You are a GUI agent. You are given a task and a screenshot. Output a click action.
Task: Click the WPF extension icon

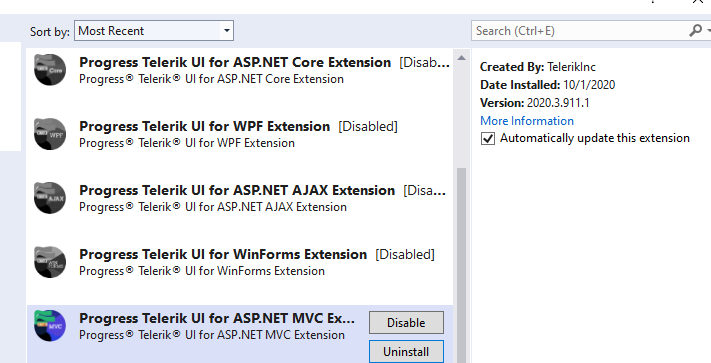[50, 134]
